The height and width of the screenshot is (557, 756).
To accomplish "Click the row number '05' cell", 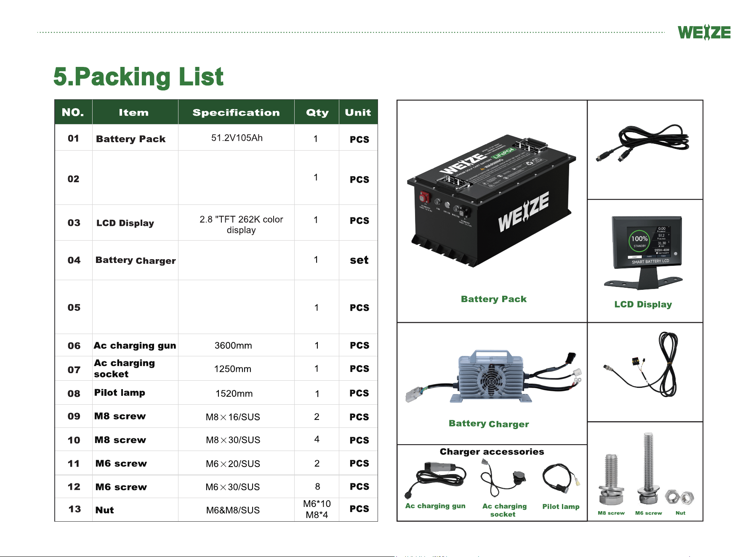I will tap(74, 308).
